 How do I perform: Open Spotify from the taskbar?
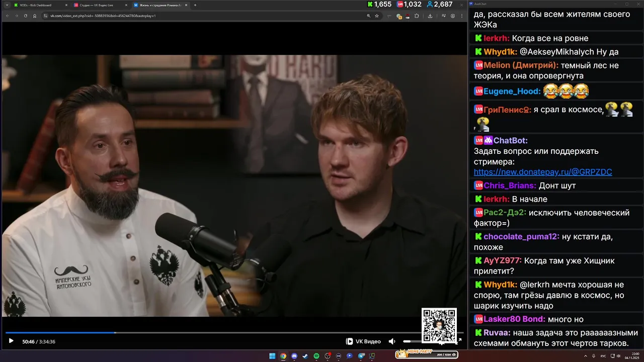point(316,356)
